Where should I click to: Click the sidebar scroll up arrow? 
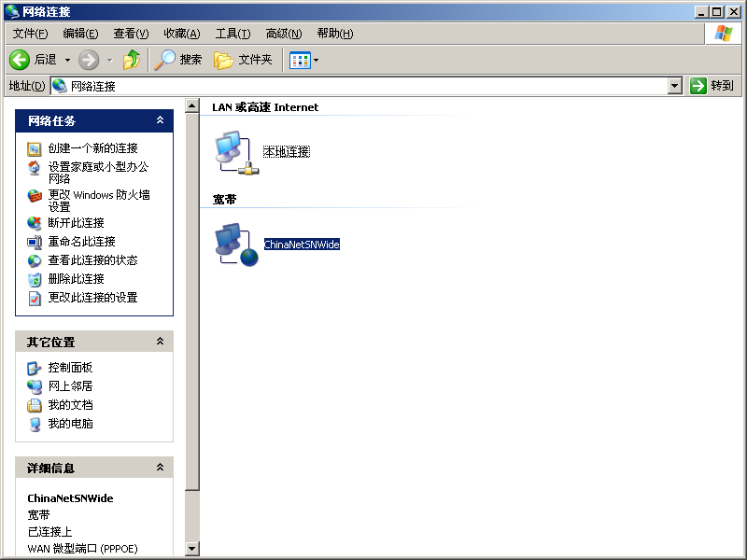click(x=192, y=105)
